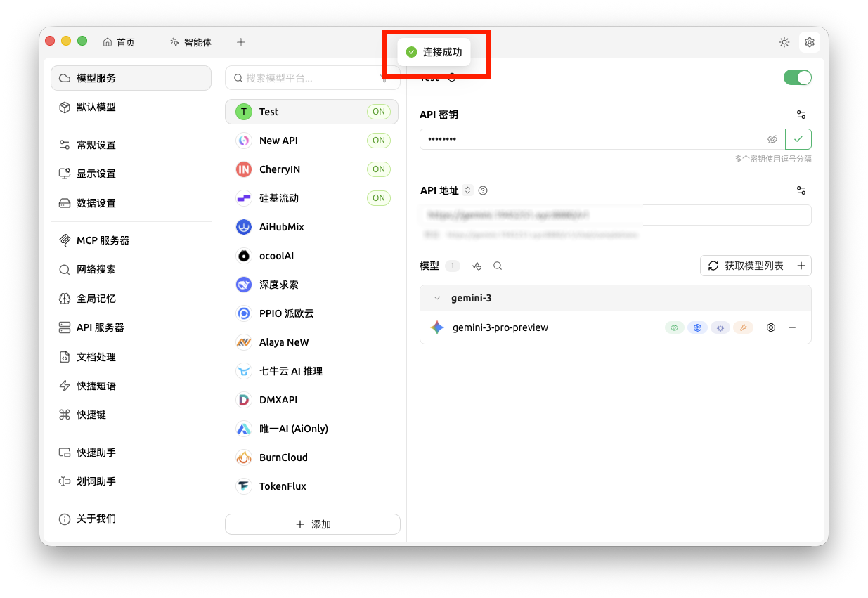The width and height of the screenshot is (868, 598).
Task: Click the ON badge for CherryIN
Action: 379,169
